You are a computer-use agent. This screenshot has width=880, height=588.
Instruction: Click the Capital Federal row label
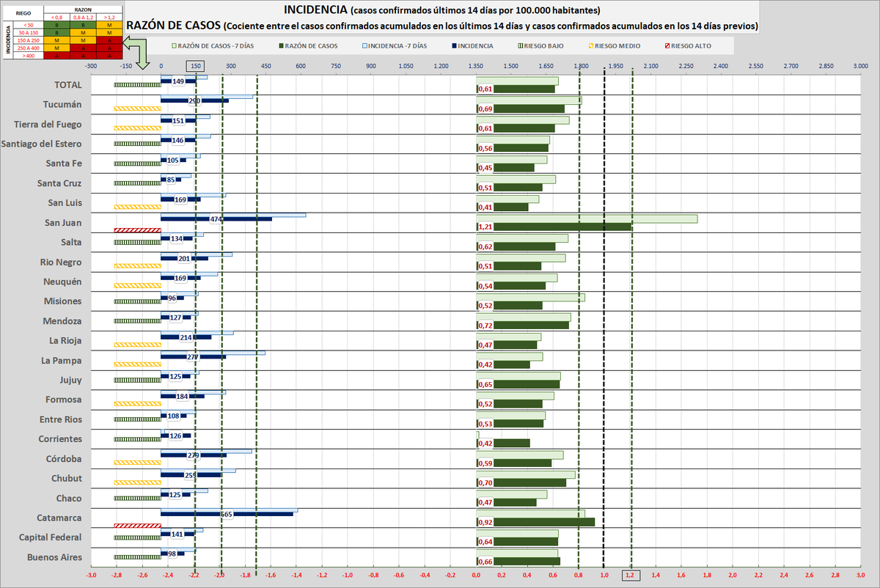(x=50, y=537)
